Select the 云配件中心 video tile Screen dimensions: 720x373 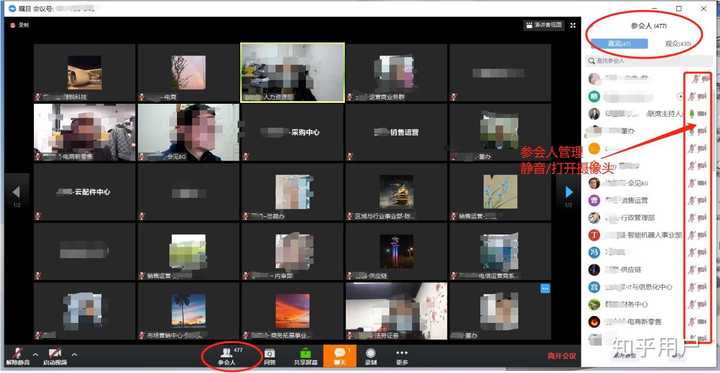[84, 192]
